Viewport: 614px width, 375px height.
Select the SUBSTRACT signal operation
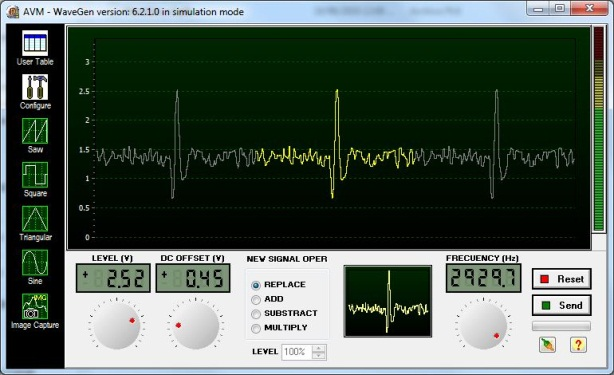tap(256, 314)
